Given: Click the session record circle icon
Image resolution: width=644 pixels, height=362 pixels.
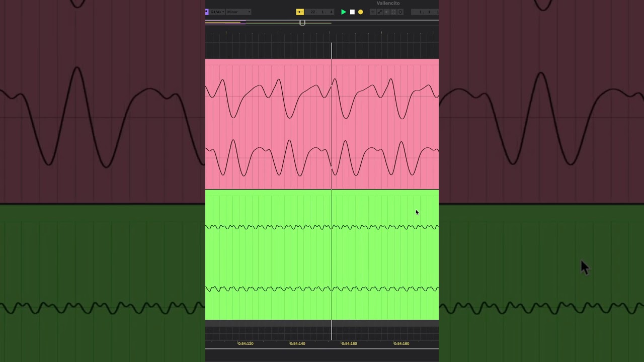Looking at the screenshot, I should click(x=400, y=12).
